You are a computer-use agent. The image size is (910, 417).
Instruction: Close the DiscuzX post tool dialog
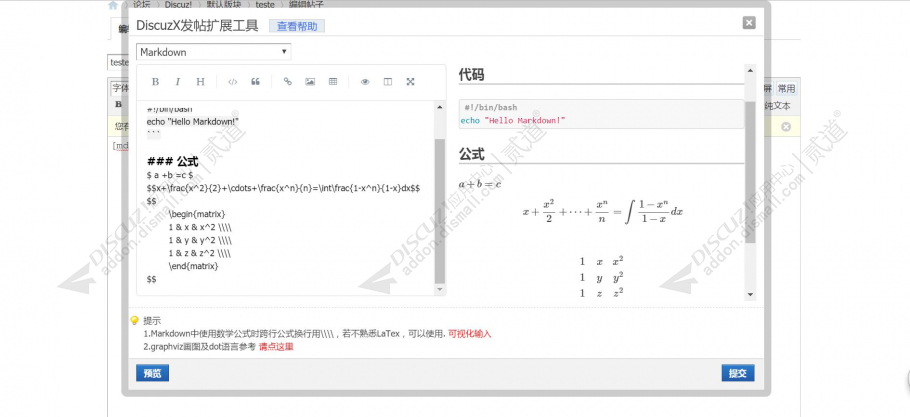click(x=749, y=23)
